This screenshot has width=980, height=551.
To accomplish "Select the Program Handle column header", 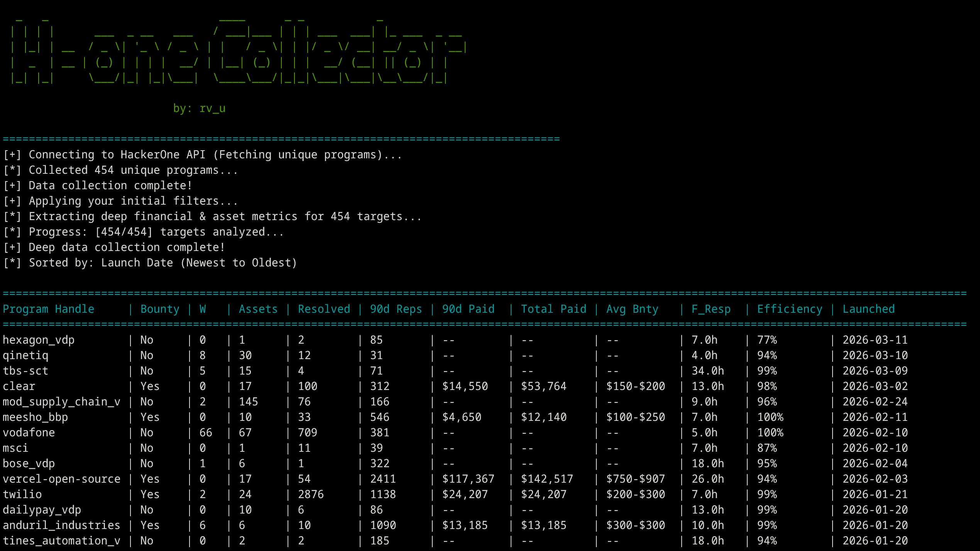I will (48, 309).
